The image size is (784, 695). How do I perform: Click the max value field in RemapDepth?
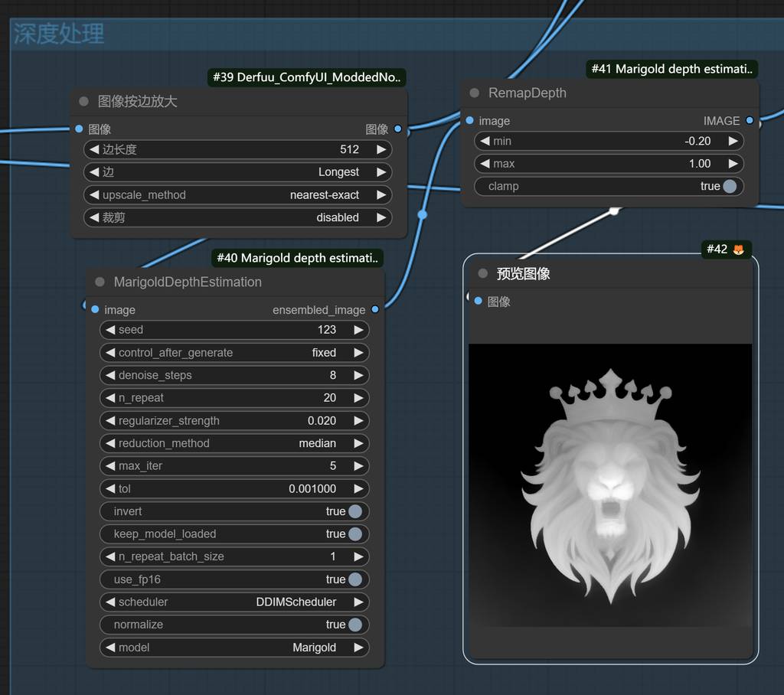point(609,164)
